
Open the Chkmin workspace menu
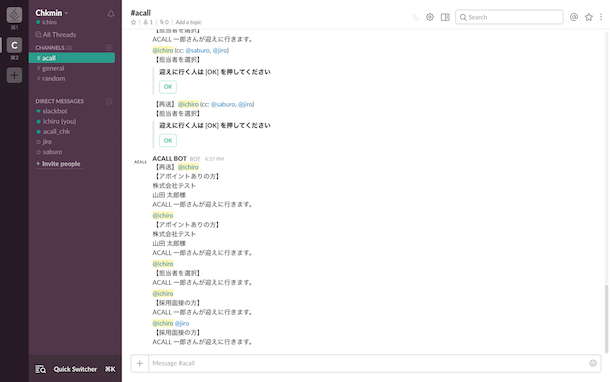pos(52,13)
